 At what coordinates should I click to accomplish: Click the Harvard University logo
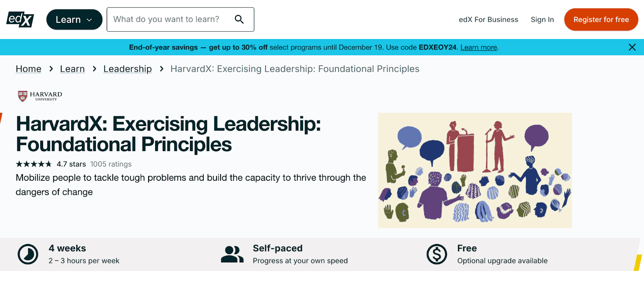pyautogui.click(x=40, y=96)
